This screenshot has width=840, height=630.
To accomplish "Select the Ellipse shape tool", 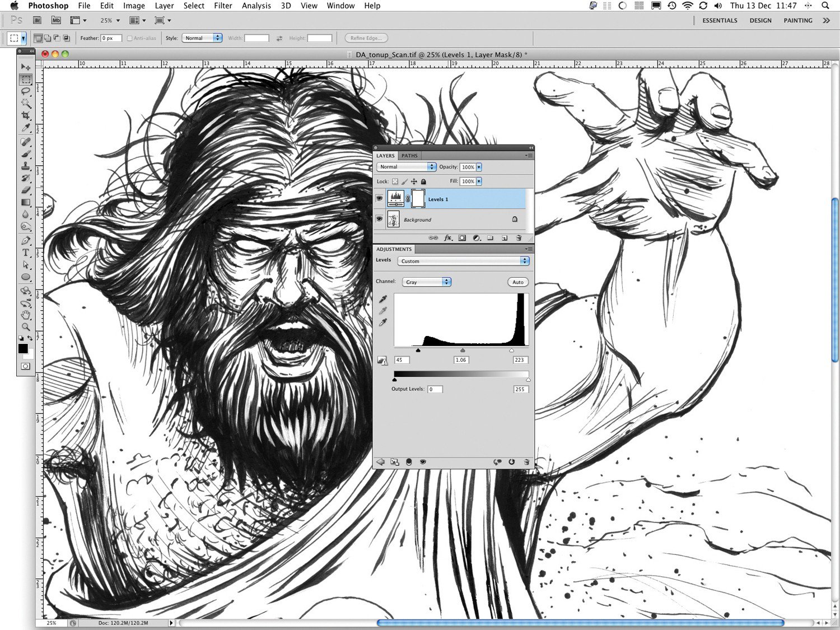I will (x=25, y=277).
